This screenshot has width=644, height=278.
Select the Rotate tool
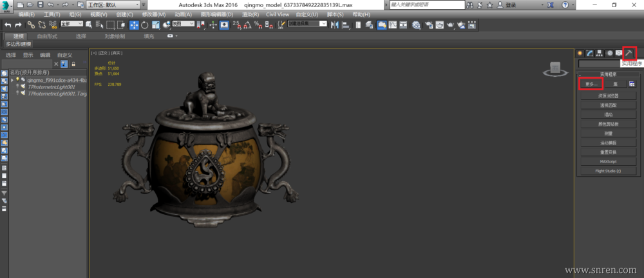pyautogui.click(x=145, y=25)
